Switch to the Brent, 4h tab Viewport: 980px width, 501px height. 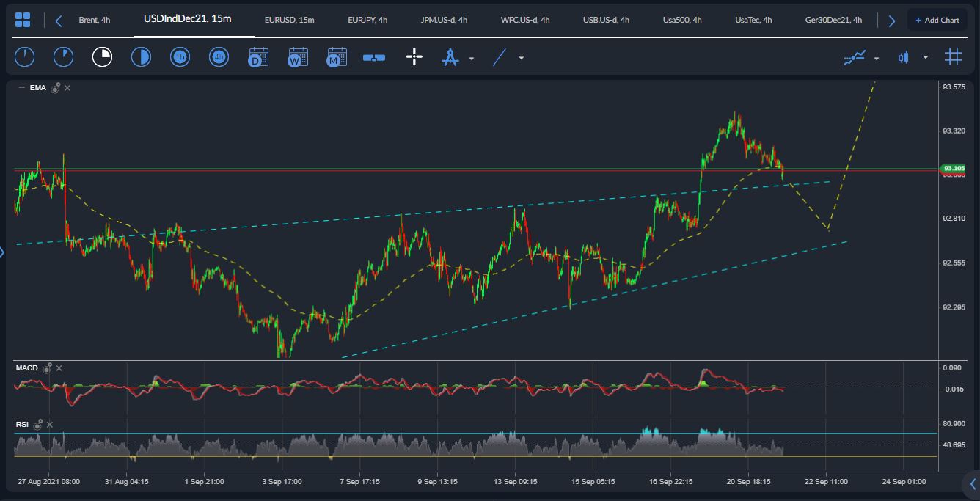95,20
